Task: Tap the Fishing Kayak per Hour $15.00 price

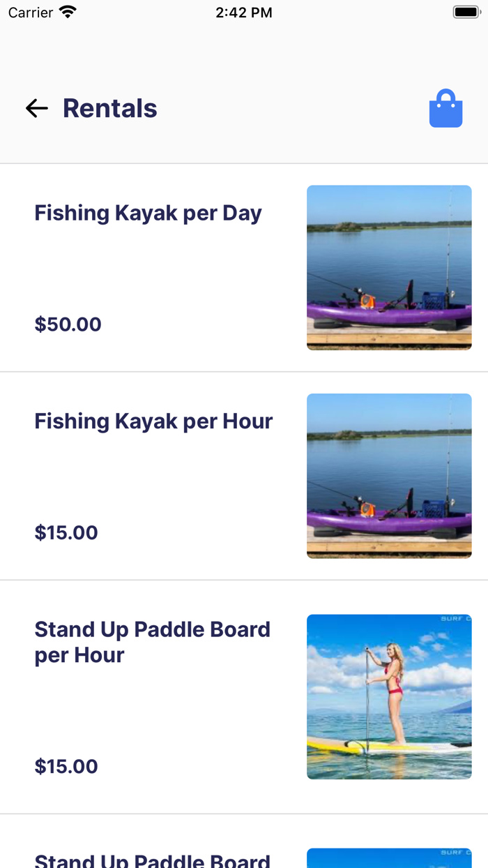Action: pos(66,533)
